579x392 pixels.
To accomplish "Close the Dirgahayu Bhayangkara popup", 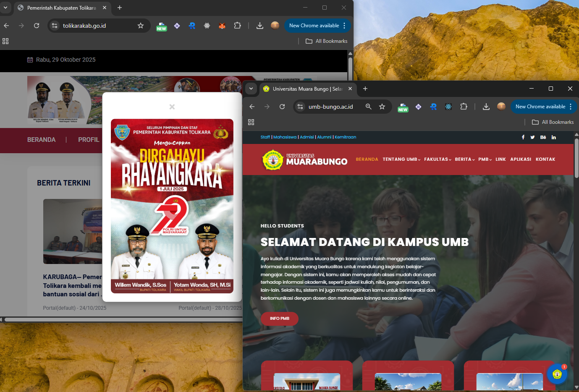I will click(172, 107).
